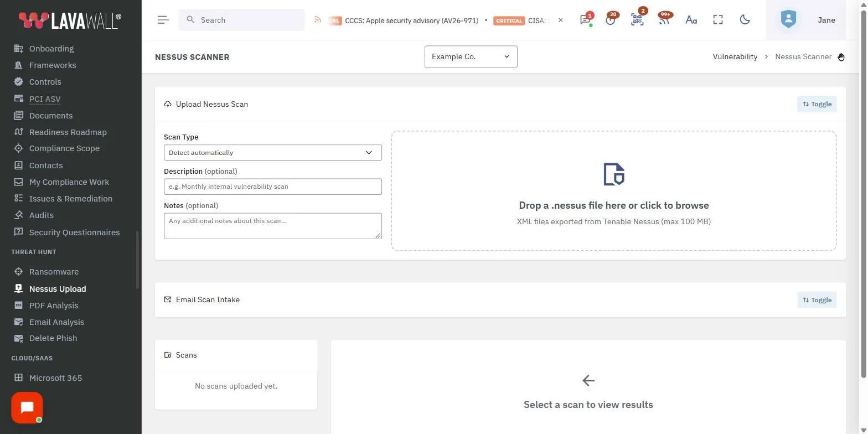Click the top Search field
The image size is (868, 434).
point(241,20)
